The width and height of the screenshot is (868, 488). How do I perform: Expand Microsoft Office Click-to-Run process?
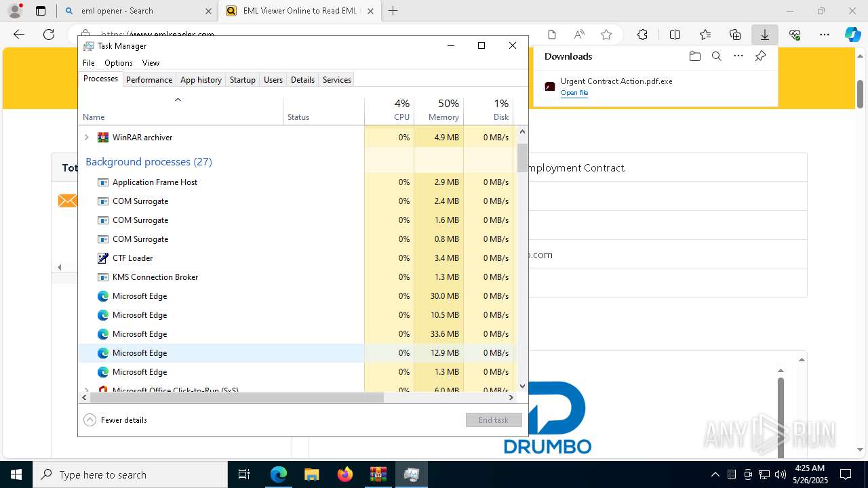point(86,390)
